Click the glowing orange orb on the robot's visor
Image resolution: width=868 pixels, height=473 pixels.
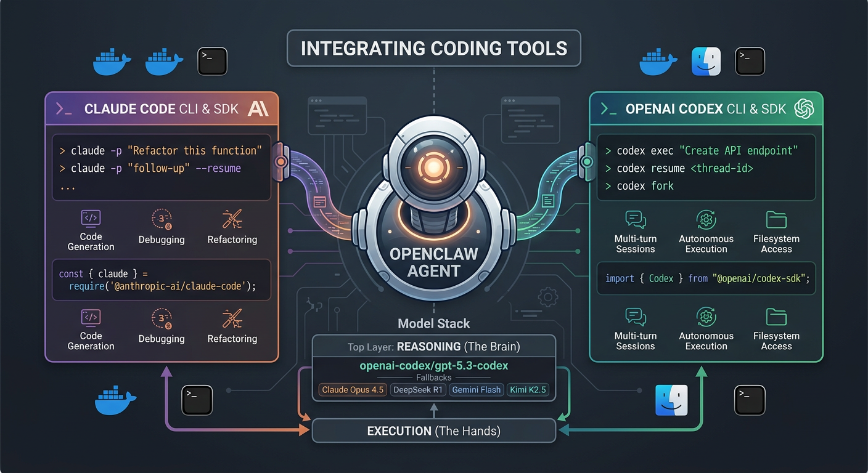434,166
